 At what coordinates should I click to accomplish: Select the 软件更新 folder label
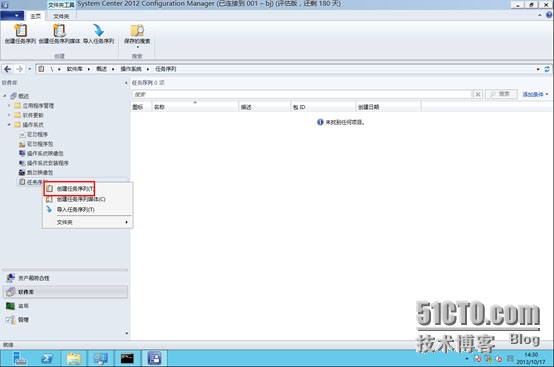33,115
